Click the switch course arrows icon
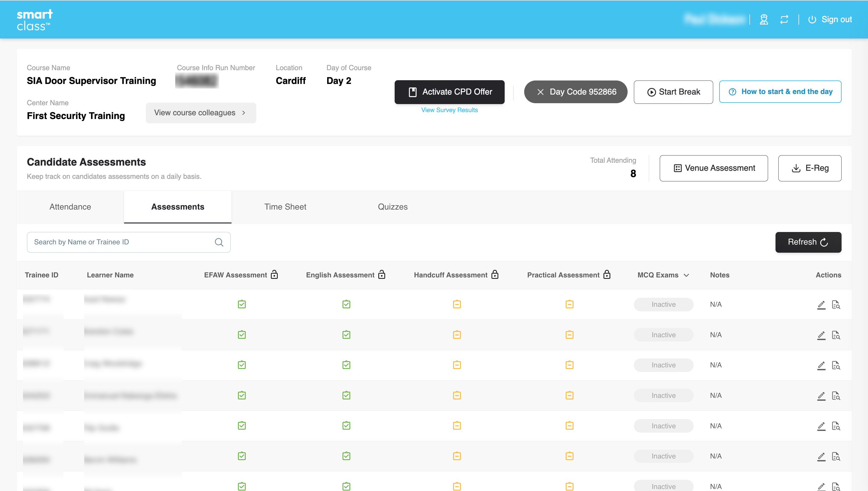868x491 pixels. 784,20
